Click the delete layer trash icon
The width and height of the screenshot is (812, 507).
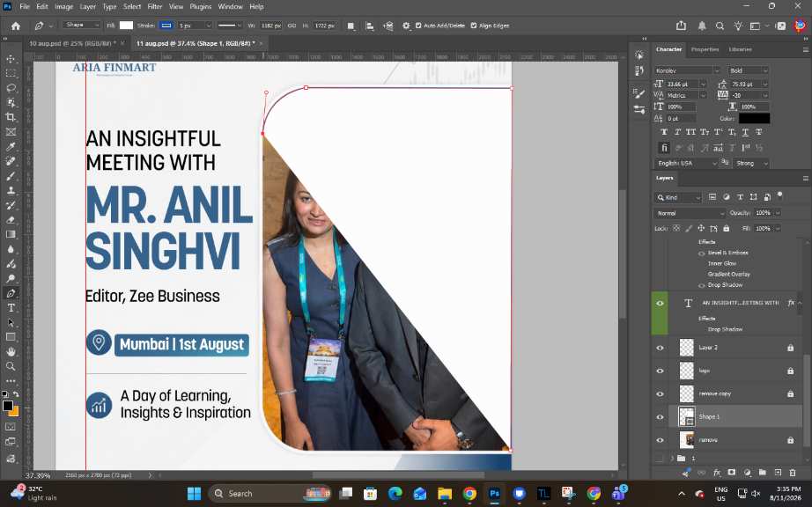[793, 473]
